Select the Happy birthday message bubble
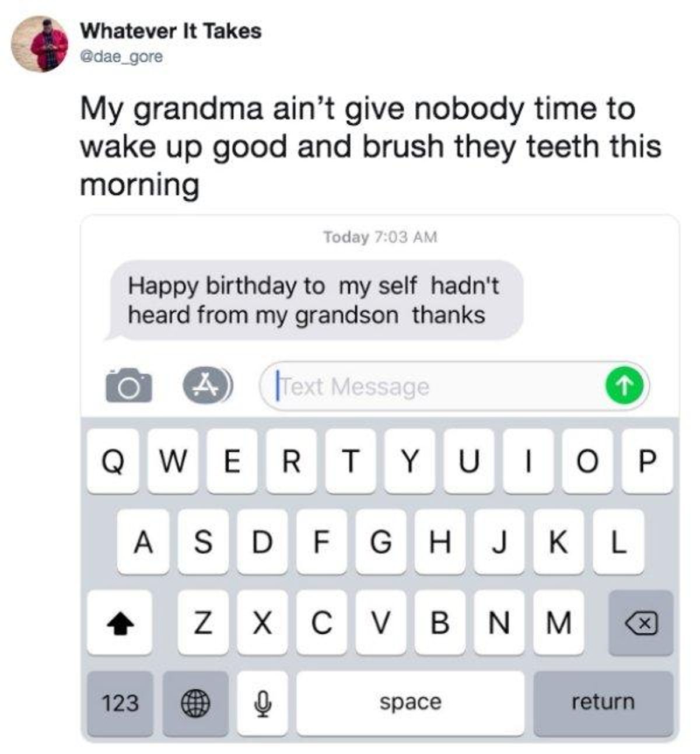 coord(314,300)
